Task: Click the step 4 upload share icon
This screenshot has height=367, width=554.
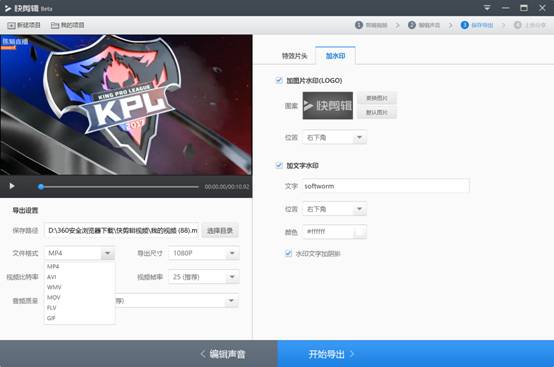Action: (x=518, y=25)
